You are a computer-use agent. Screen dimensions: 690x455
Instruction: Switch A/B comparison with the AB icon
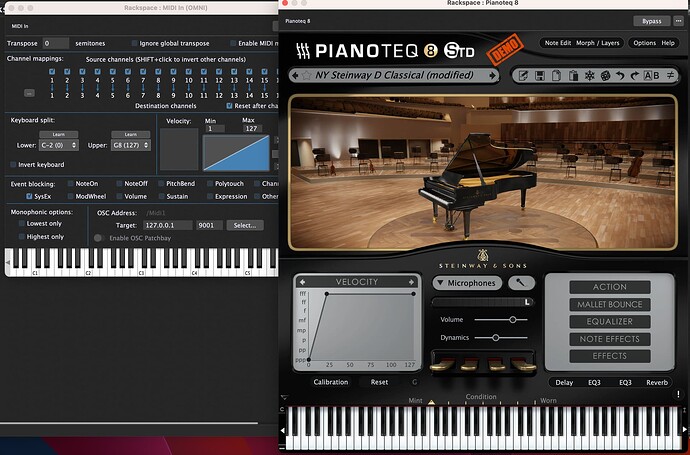coord(652,76)
